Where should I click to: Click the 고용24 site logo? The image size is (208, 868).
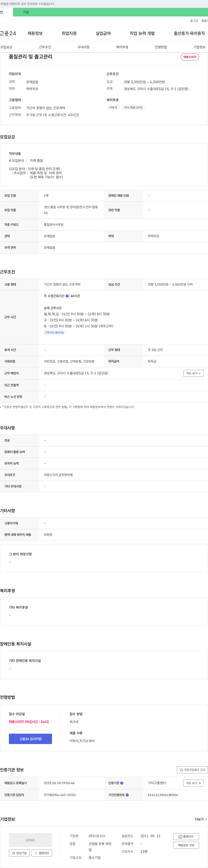click(x=8, y=33)
